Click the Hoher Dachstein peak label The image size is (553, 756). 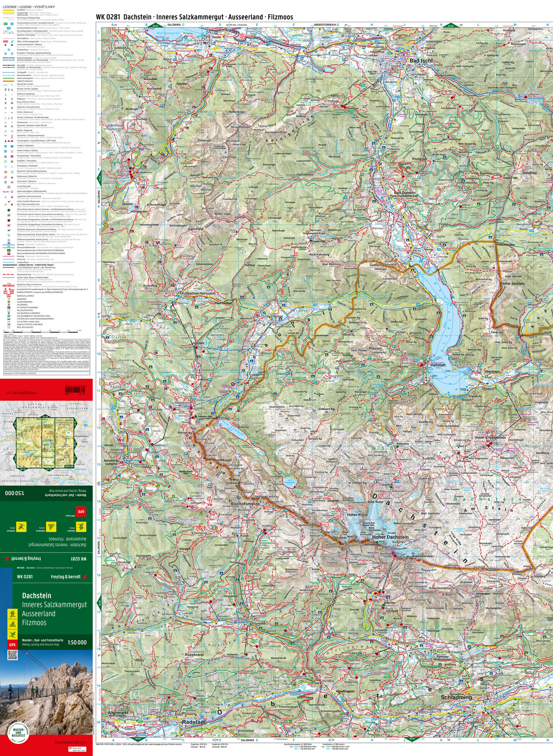390,537
